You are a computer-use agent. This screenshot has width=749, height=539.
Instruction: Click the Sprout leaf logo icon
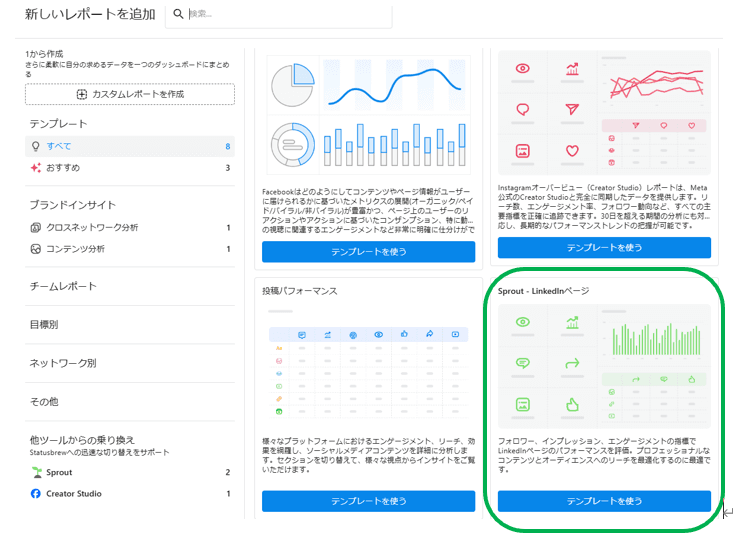tap(36, 472)
